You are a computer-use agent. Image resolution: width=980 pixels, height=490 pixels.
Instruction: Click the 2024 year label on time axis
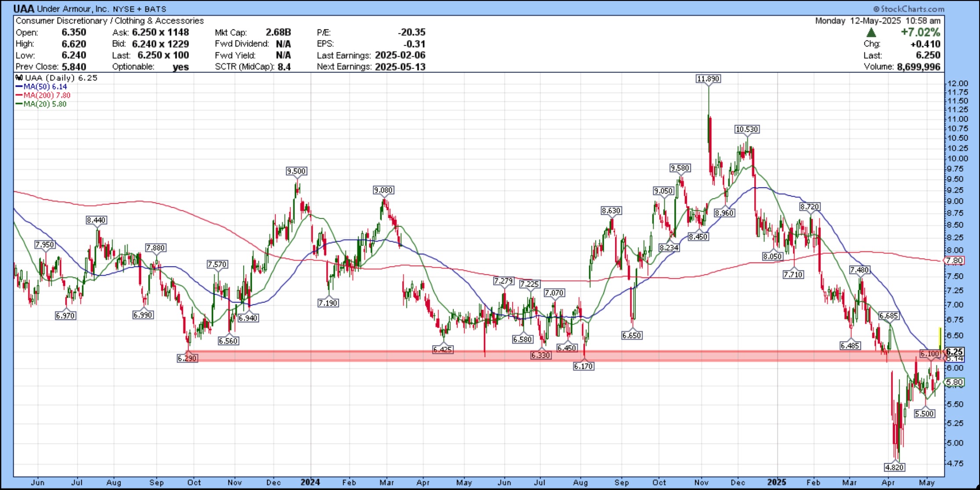pyautogui.click(x=310, y=482)
